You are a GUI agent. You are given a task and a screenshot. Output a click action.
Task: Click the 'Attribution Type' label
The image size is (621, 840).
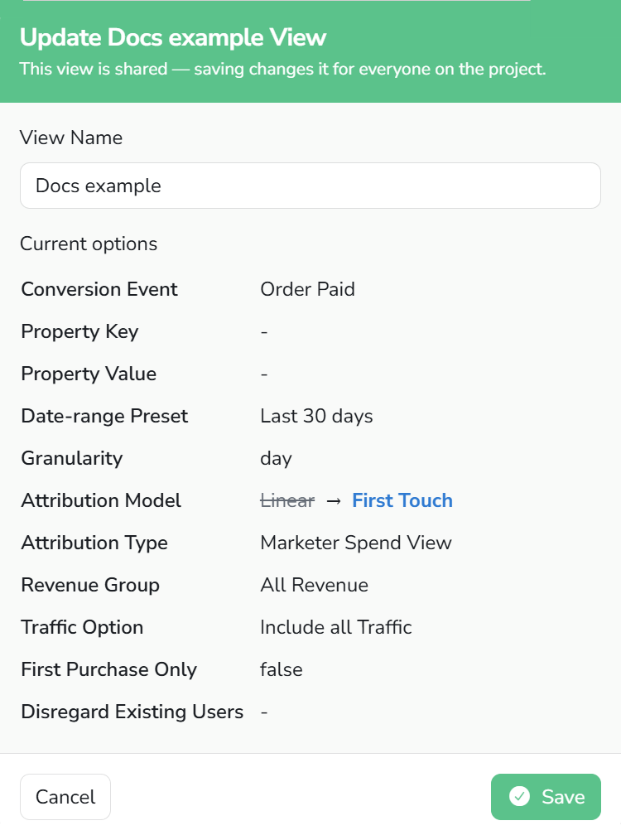tap(94, 543)
